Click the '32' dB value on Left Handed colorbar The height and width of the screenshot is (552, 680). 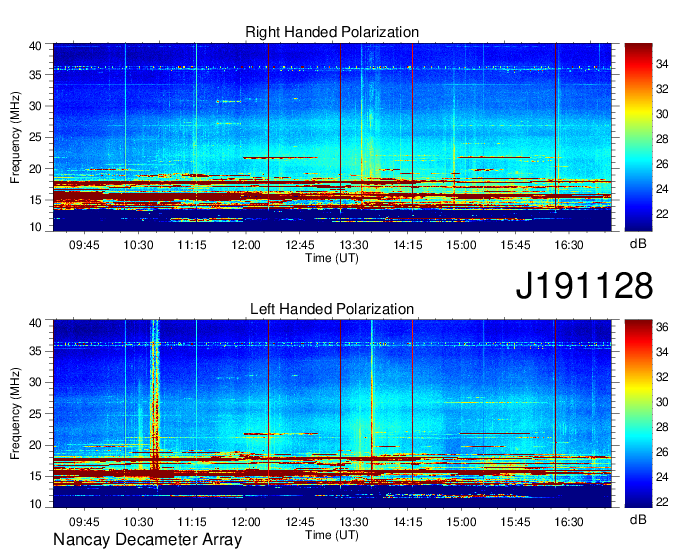(x=662, y=377)
